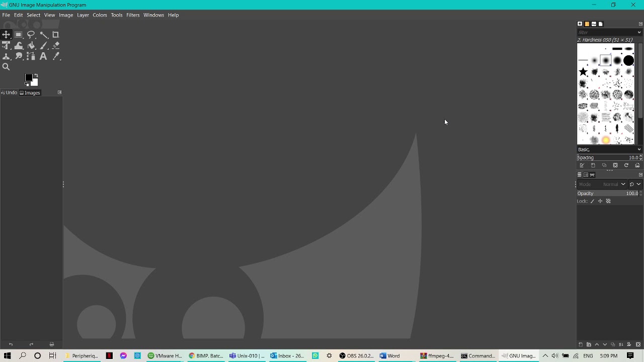
Task: Click the Spacing stepper arrows
Action: click(641, 157)
